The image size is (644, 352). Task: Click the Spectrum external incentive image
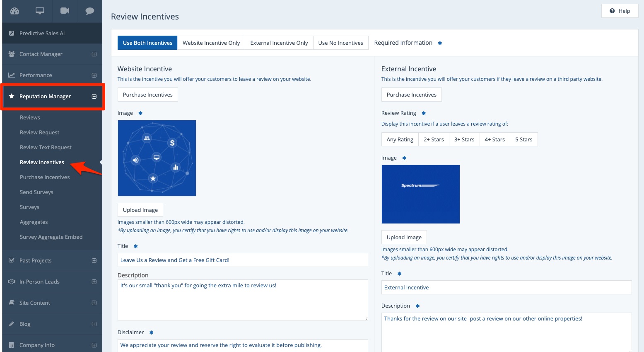420,194
